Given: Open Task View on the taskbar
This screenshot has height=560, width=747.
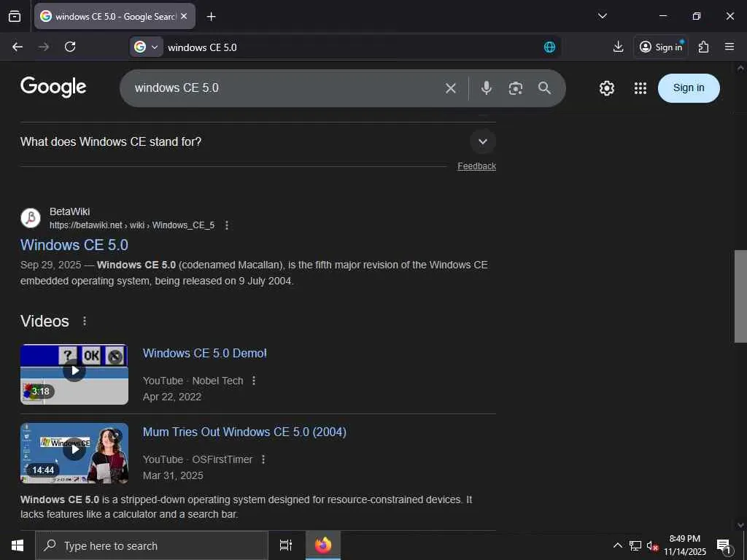Looking at the screenshot, I should 286,545.
